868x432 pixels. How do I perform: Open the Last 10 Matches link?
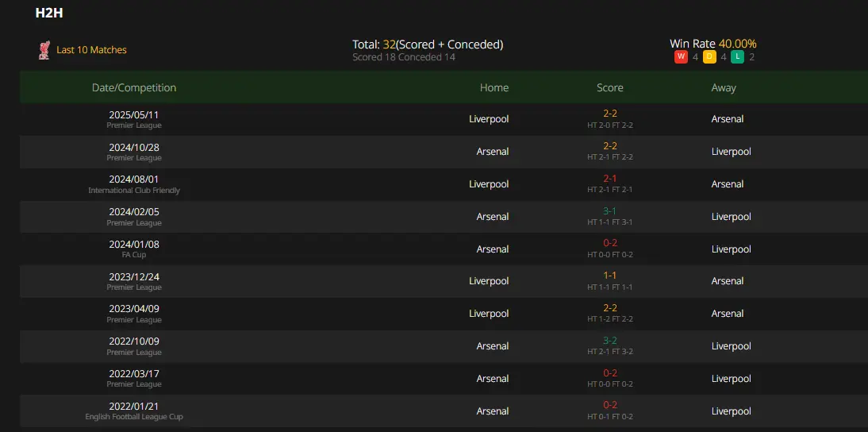[x=91, y=50]
